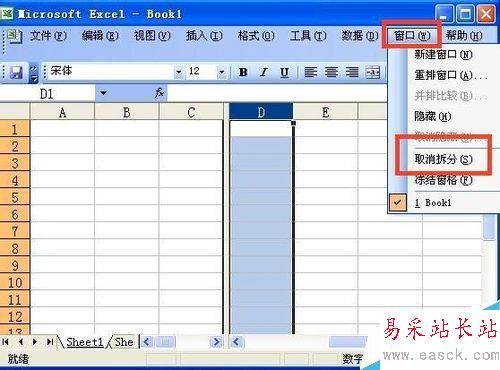The width and height of the screenshot is (500, 370).
Task: Toggle Italic formatting
Action: [264, 72]
